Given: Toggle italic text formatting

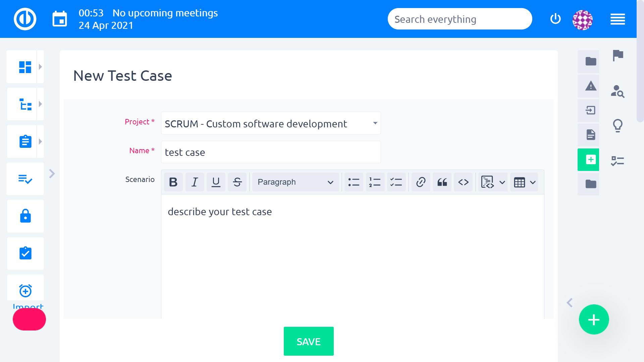Looking at the screenshot, I should coord(195,182).
